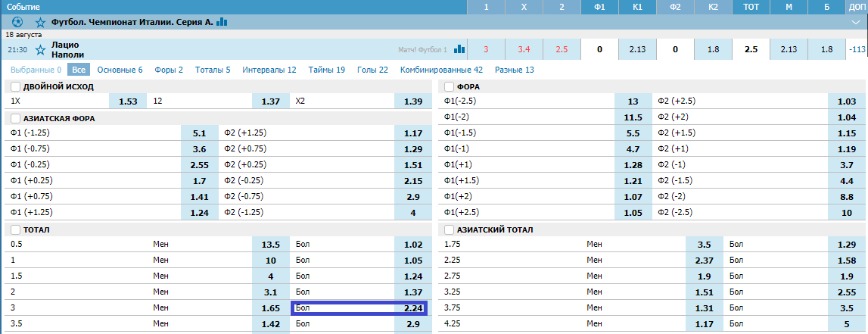Switch to Основные 6 tab

point(120,70)
